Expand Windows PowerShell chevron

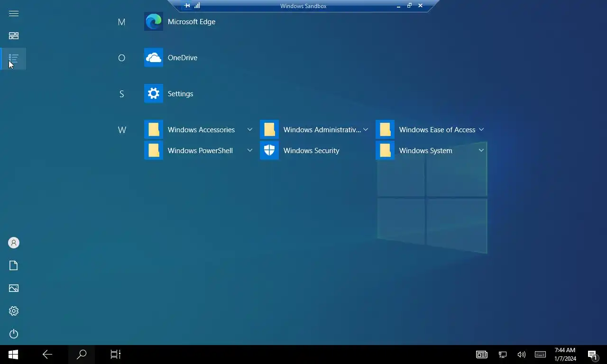click(250, 151)
